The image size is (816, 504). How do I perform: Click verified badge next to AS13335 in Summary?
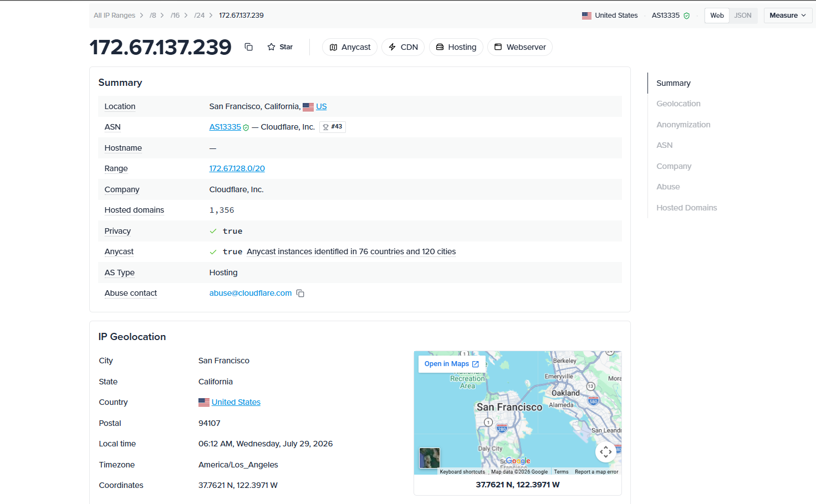tap(246, 127)
